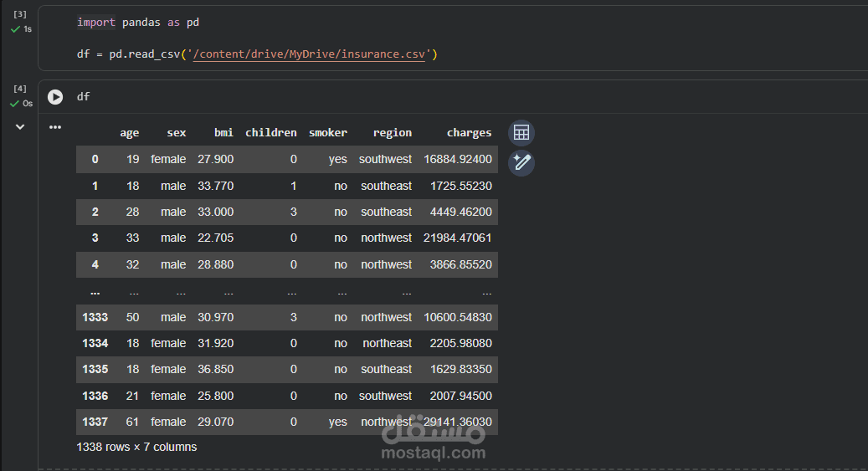Viewport: 868px width, 471px height.
Task: Click bmi value 30.970
Action: [x=215, y=317]
